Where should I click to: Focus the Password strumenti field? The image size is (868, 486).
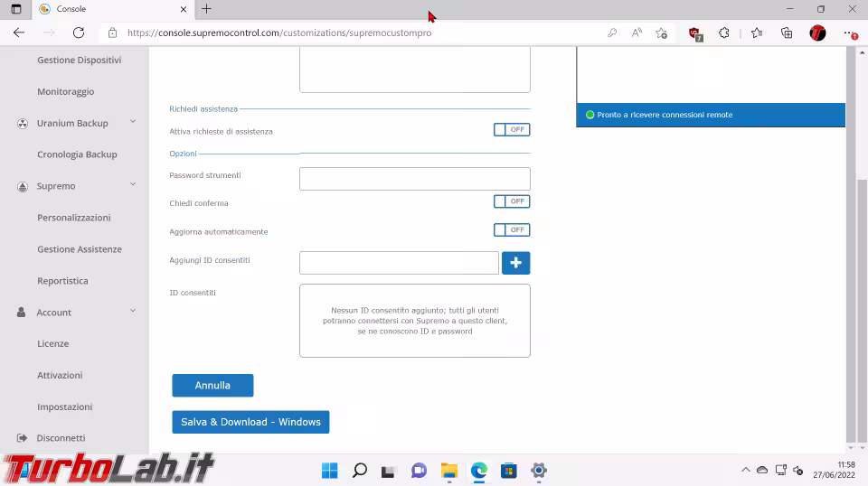pos(415,179)
